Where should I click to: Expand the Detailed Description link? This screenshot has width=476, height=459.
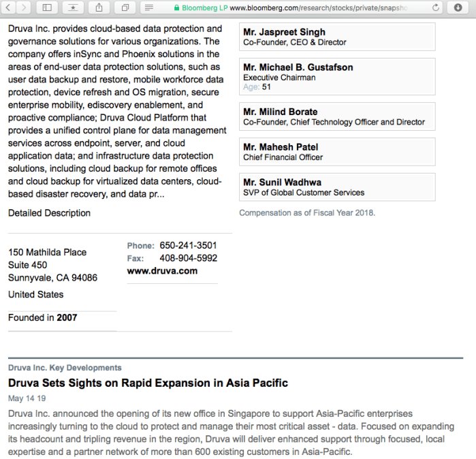49,213
